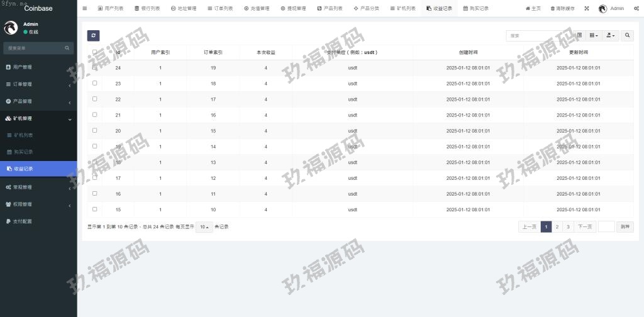Toggle the sidebar hamburger menu icon
The width and height of the screenshot is (644, 317).
(85, 9)
